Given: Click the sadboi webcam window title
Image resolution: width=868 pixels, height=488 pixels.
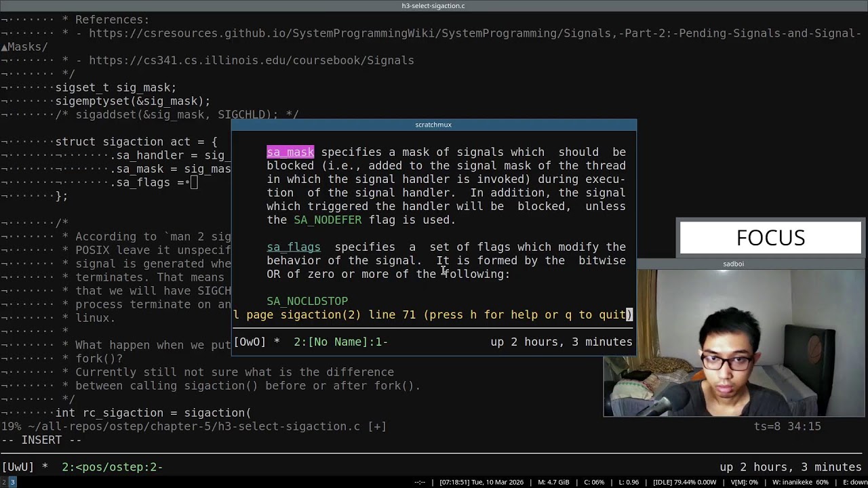Looking at the screenshot, I should click(x=733, y=264).
